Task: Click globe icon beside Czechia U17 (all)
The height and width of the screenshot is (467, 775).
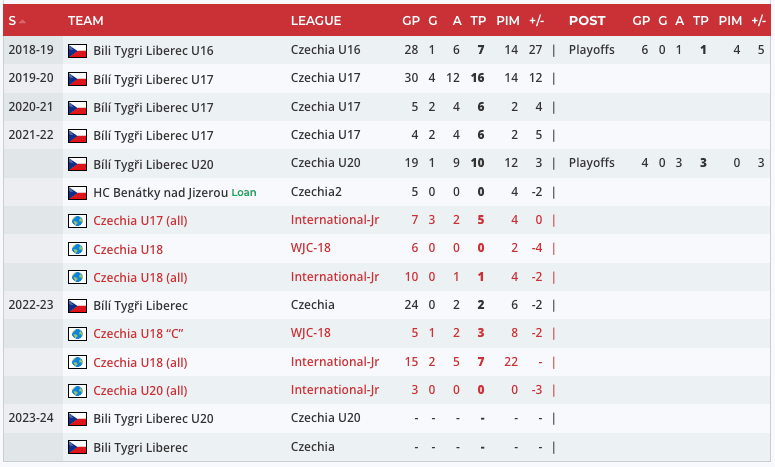Action: [77, 221]
